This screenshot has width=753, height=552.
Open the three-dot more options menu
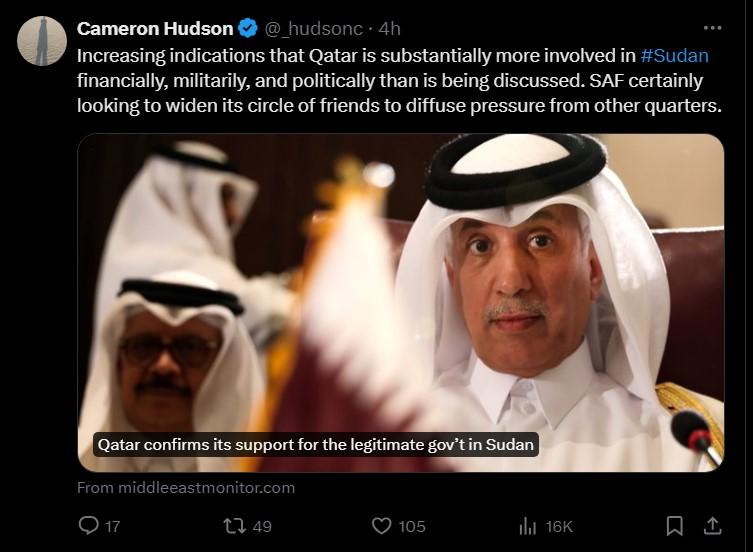point(712,28)
